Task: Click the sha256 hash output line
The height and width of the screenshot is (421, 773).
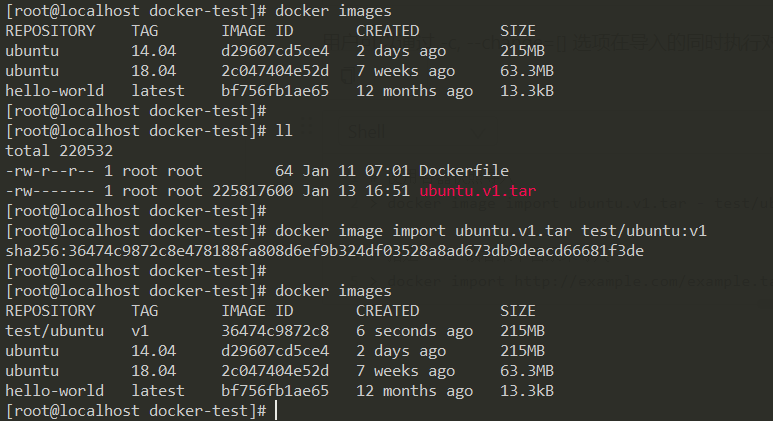Action: pyautogui.click(x=324, y=251)
